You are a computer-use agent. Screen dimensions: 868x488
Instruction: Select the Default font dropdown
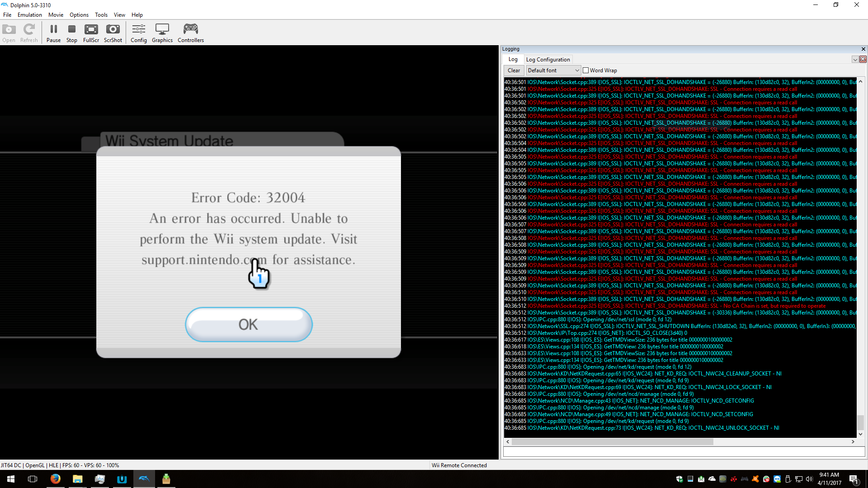[552, 70]
